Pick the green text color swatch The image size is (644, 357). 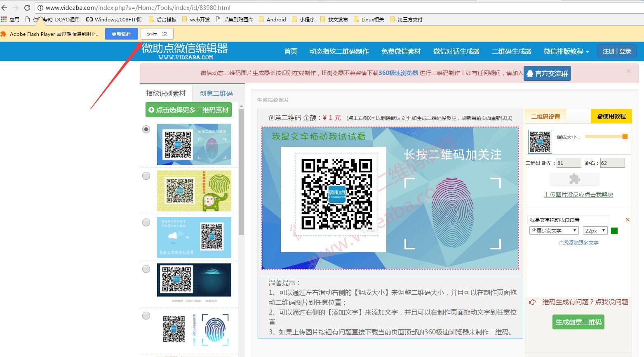click(614, 231)
